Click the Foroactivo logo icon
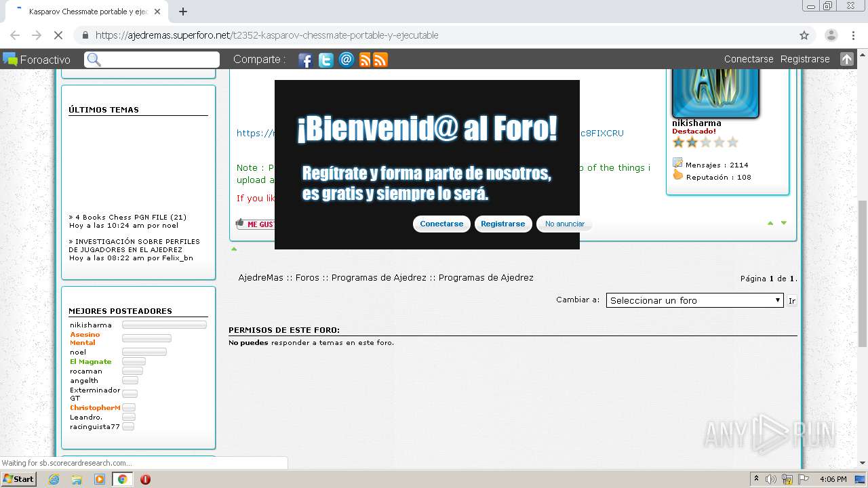This screenshot has width=868, height=488. [x=10, y=59]
